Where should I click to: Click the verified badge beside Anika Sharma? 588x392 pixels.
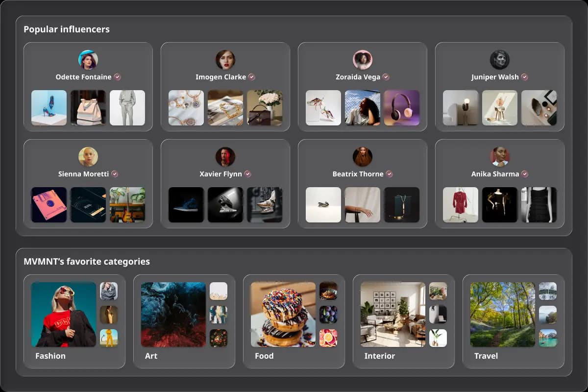pos(525,174)
